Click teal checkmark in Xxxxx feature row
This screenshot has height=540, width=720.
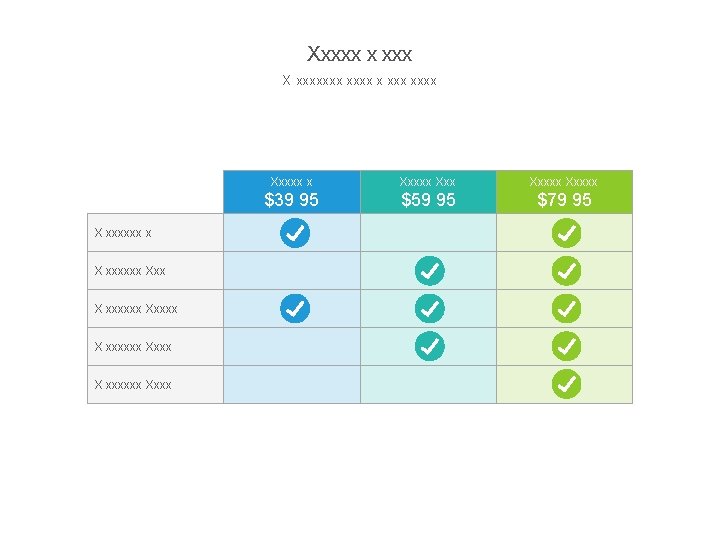click(429, 308)
